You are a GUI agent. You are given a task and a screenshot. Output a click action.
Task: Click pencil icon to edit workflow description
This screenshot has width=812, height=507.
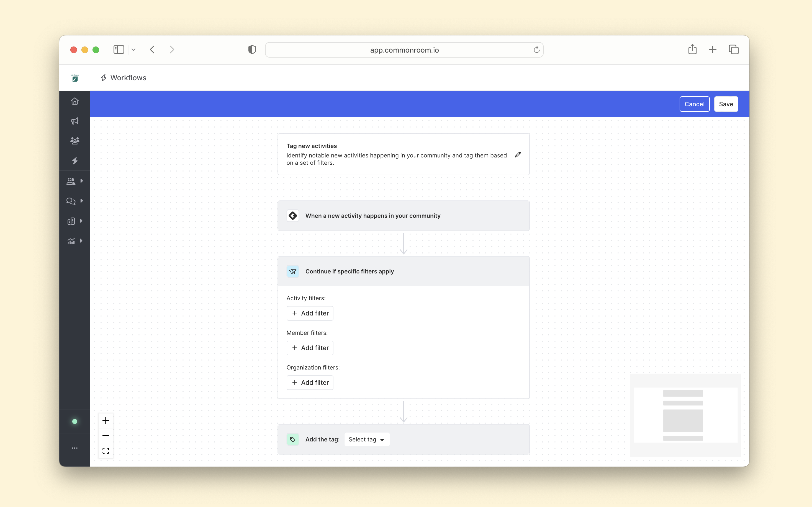518,155
